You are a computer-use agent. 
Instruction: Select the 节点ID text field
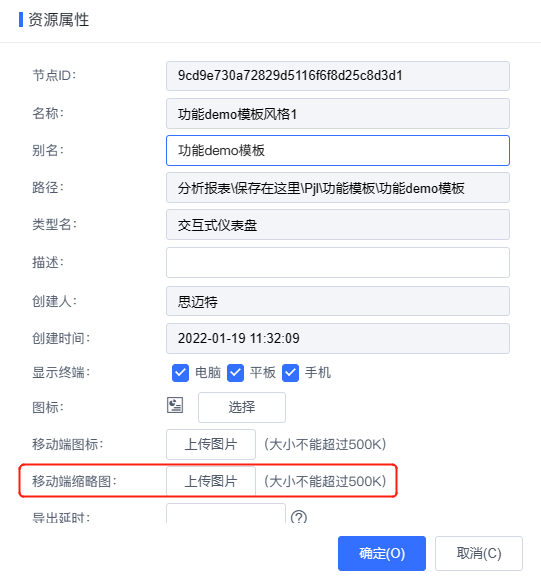pyautogui.click(x=338, y=76)
